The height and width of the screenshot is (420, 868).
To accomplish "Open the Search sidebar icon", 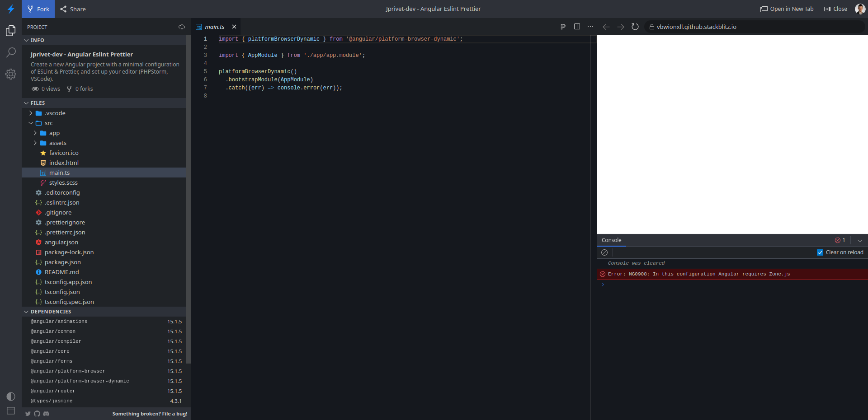I will coord(11,52).
